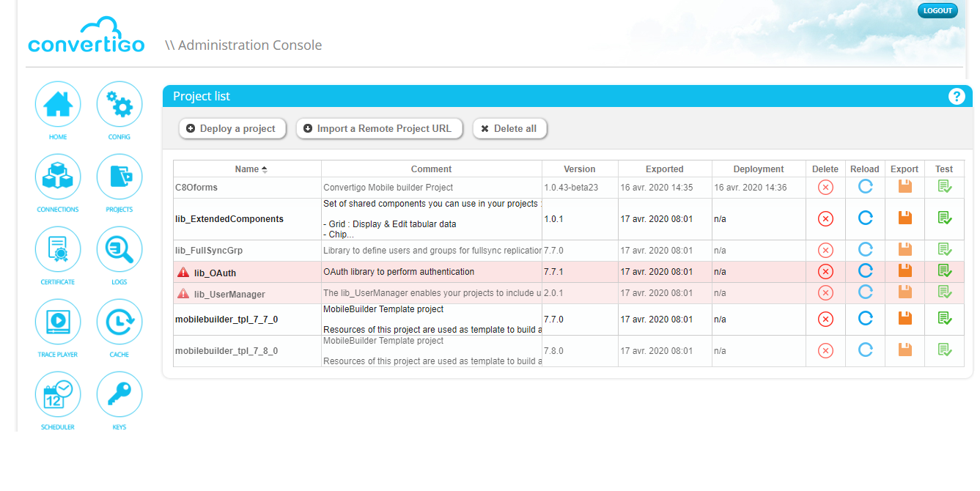Export the lib_ExtendedComponents project
The width and height of the screenshot is (980, 491).
pyautogui.click(x=905, y=218)
